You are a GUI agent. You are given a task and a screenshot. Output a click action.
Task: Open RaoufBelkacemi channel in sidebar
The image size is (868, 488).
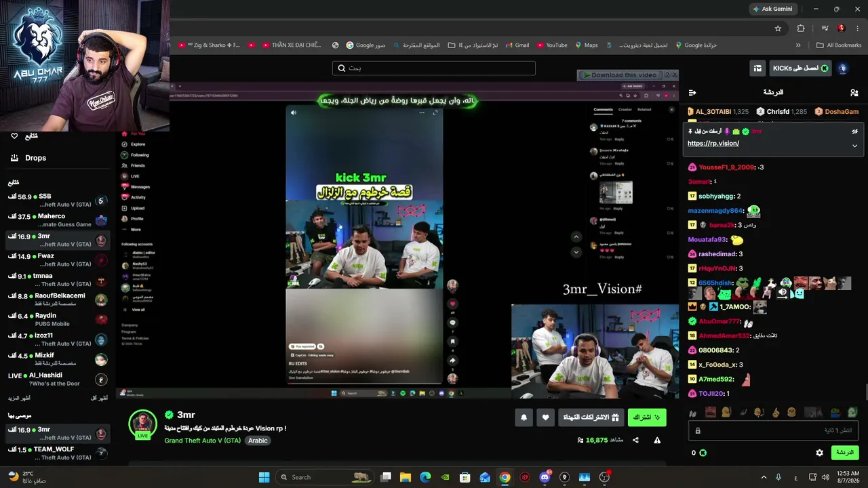click(x=58, y=300)
